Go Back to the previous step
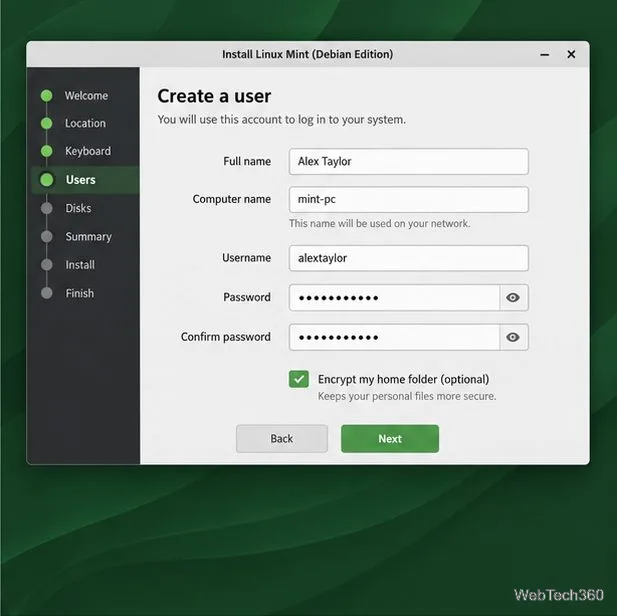The image size is (617, 616). [282, 438]
